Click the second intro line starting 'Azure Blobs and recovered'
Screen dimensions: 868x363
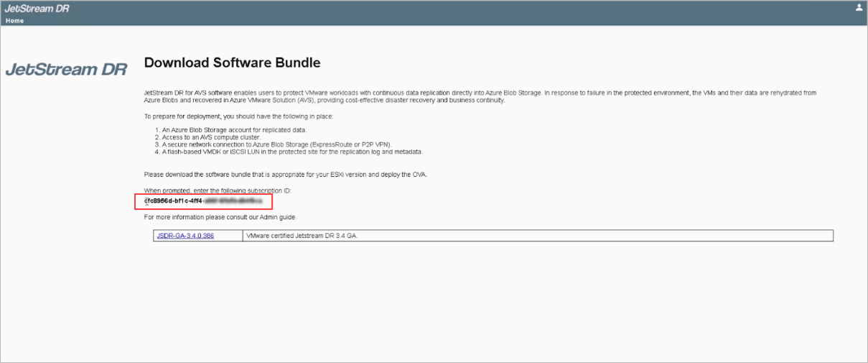pyautogui.click(x=323, y=100)
